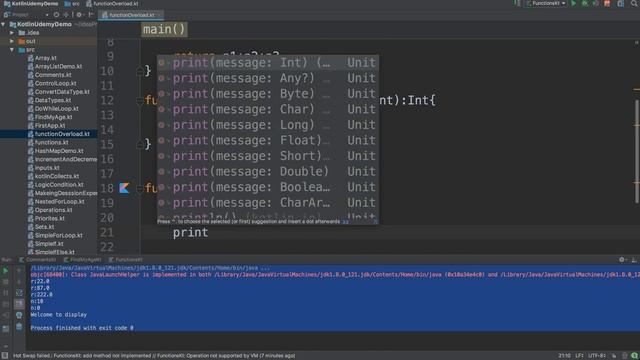Open SimpleForLoop.kt in the project tree
Viewport: 640px width, 360px height.
click(x=58, y=236)
